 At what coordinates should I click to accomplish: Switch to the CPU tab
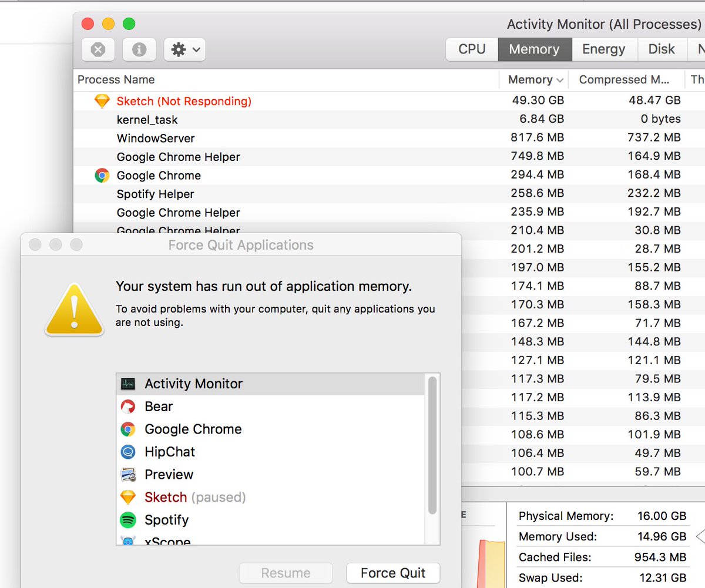(472, 49)
